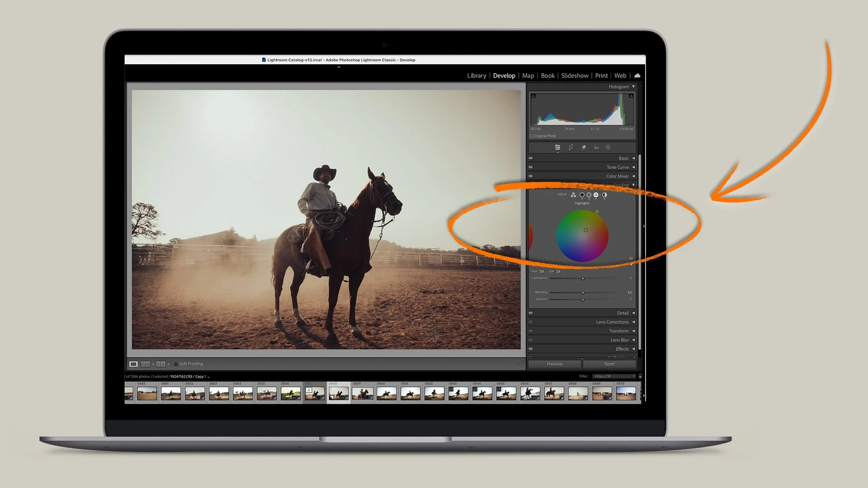Select the Midtones color grading wheel
Image resolution: width=868 pixels, height=488 pixels.
pyautogui.click(x=589, y=195)
